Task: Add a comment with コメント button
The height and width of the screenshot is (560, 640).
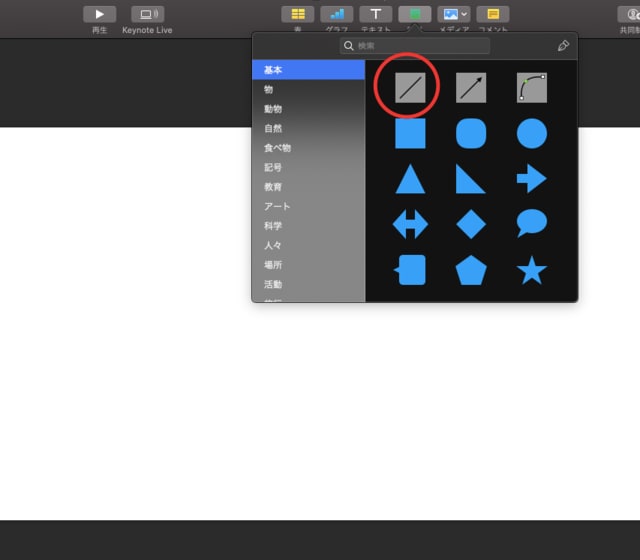Action: [493, 14]
